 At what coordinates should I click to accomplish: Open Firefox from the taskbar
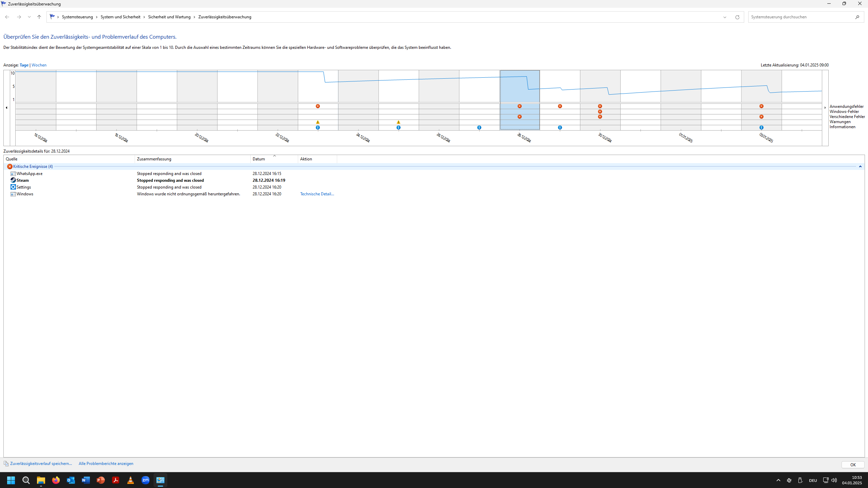pos(56,480)
